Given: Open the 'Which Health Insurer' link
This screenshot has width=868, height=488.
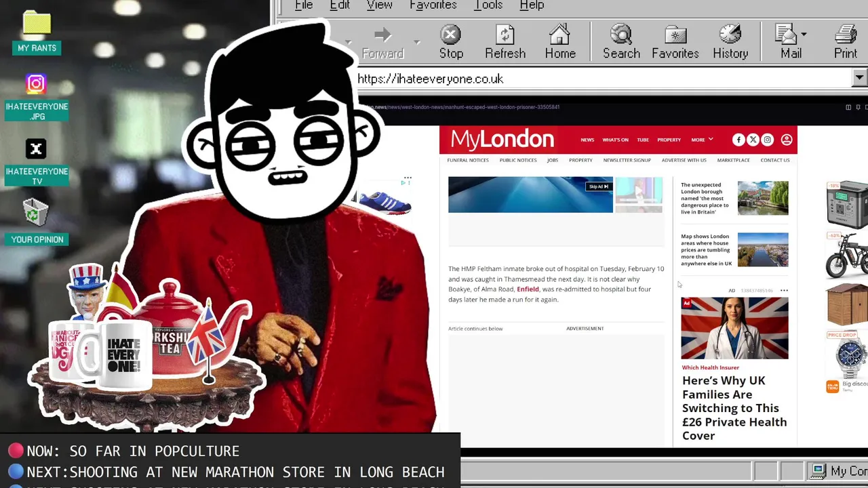Looking at the screenshot, I should point(711,367).
